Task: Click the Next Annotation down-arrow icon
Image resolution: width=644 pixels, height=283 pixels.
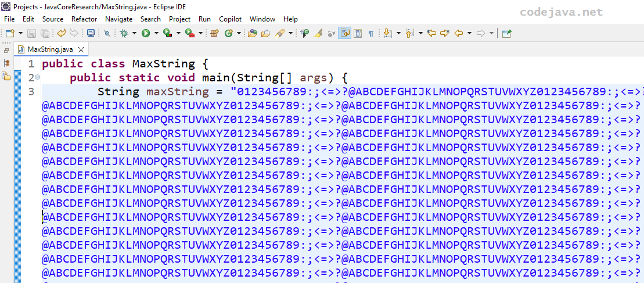Action: [x=387, y=33]
